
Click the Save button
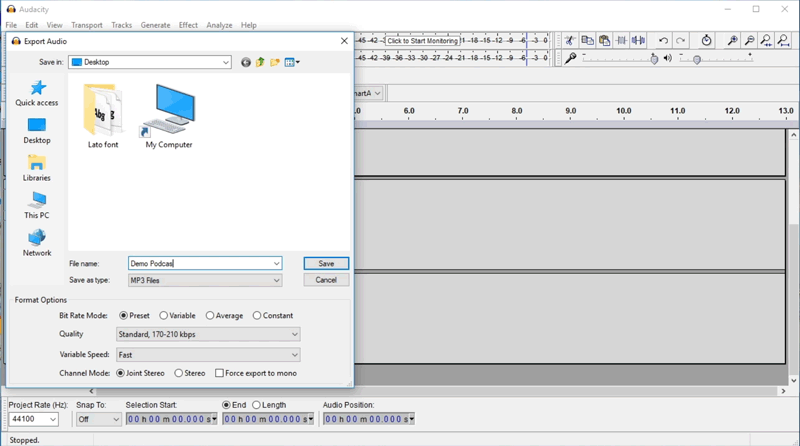tap(326, 263)
